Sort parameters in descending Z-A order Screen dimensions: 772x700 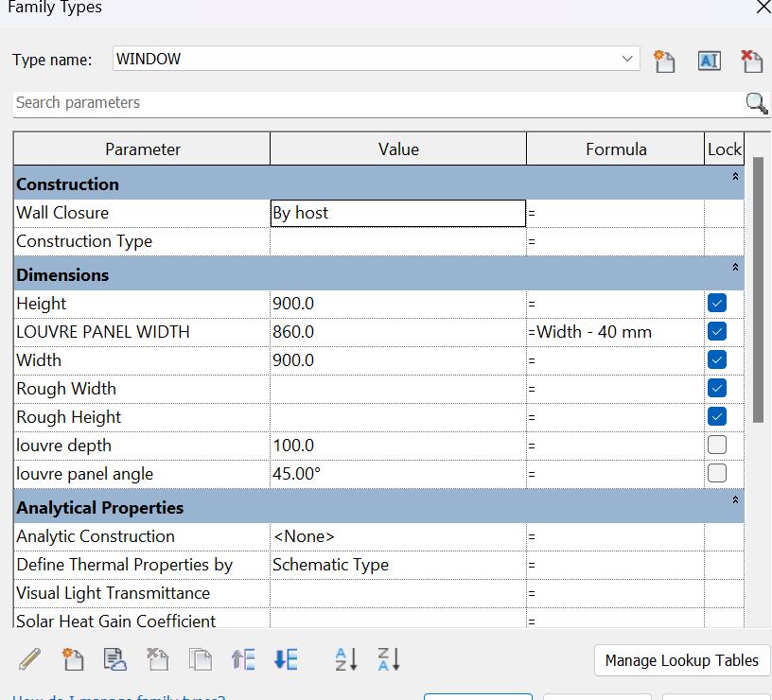point(389,659)
